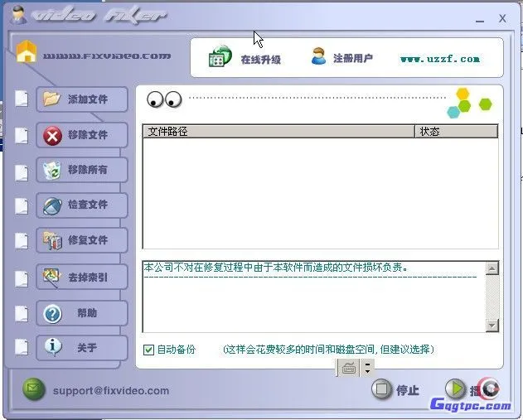Click page icon beside 帮助
Image resolution: width=523 pixels, height=420 pixels.
coord(22,314)
